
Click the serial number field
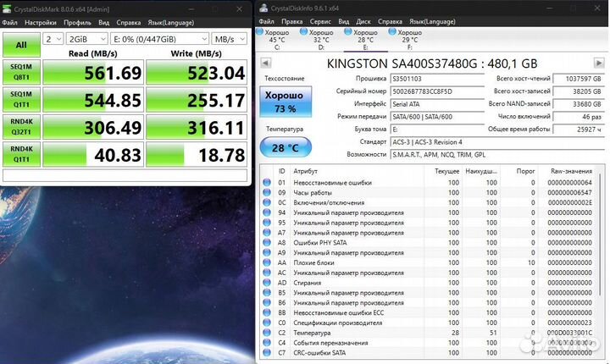point(437,91)
